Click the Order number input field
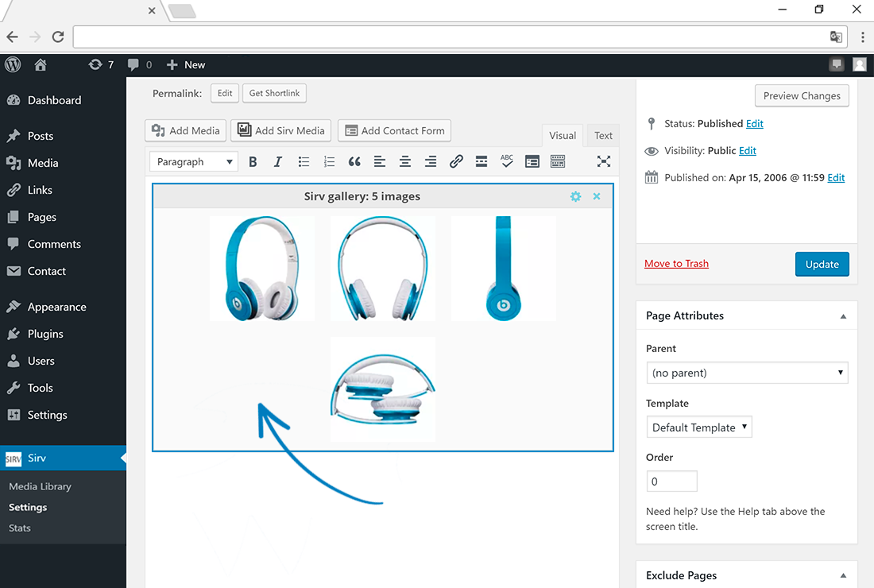The height and width of the screenshot is (588, 874). coord(671,482)
